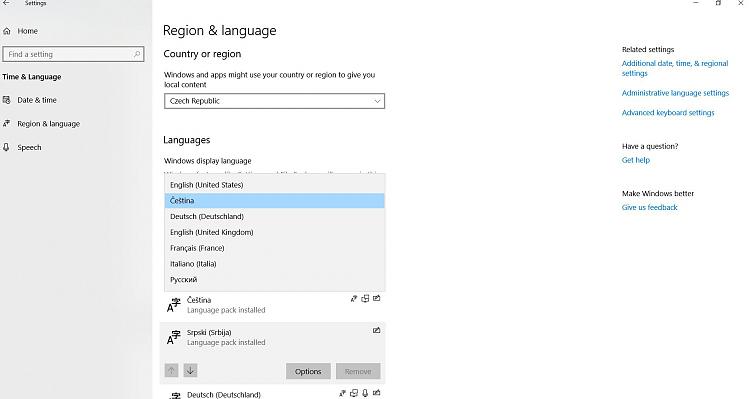The height and width of the screenshot is (399, 750).
Task: Select the Srpski (Srbija) language entry
Action: (273, 337)
